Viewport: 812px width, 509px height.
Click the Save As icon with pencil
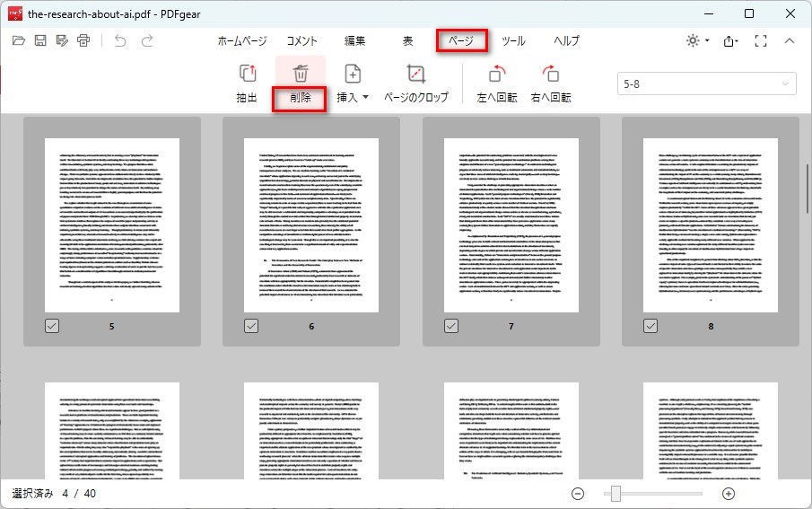pyautogui.click(x=62, y=40)
